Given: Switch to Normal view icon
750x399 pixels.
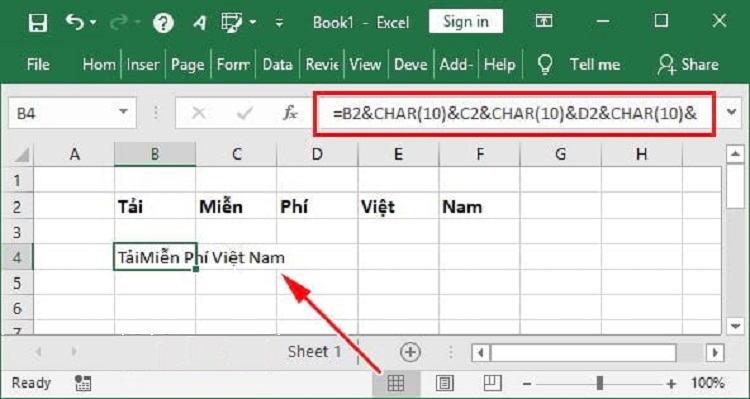Looking at the screenshot, I should pos(396,383).
